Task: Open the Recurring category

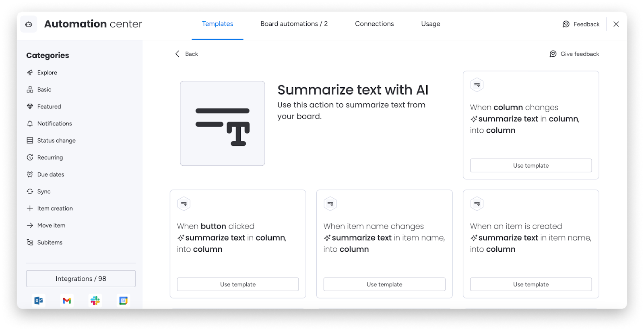Action: click(45, 157)
